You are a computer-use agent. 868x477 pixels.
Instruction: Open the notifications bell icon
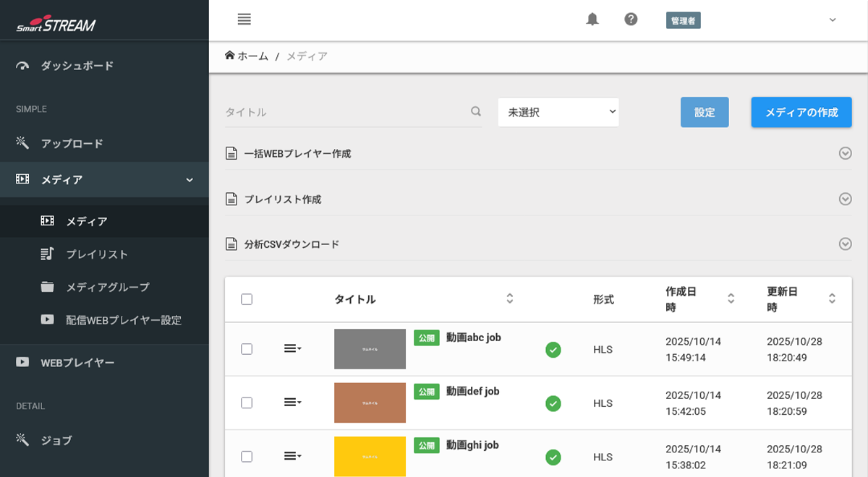click(592, 20)
